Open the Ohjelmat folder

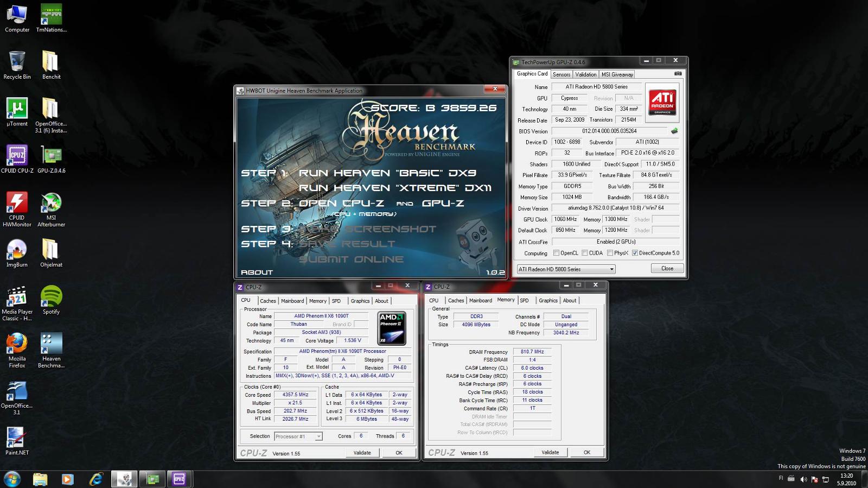tap(52, 253)
